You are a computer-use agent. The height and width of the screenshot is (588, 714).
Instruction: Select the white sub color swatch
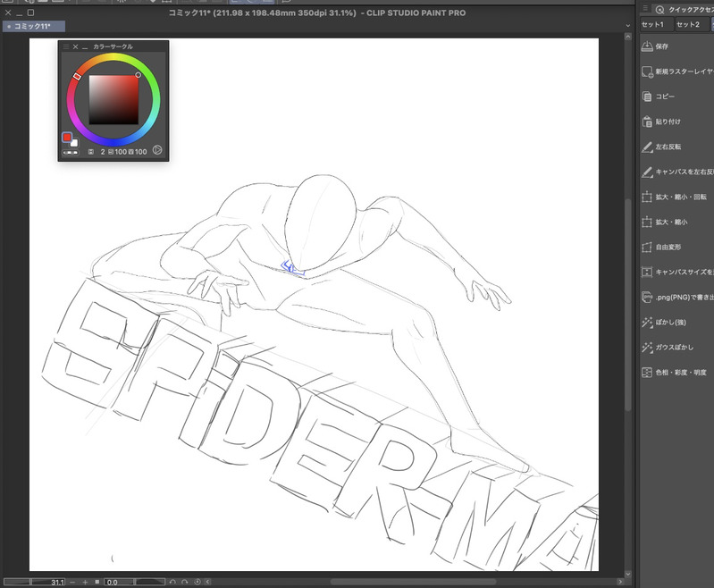pos(74,143)
